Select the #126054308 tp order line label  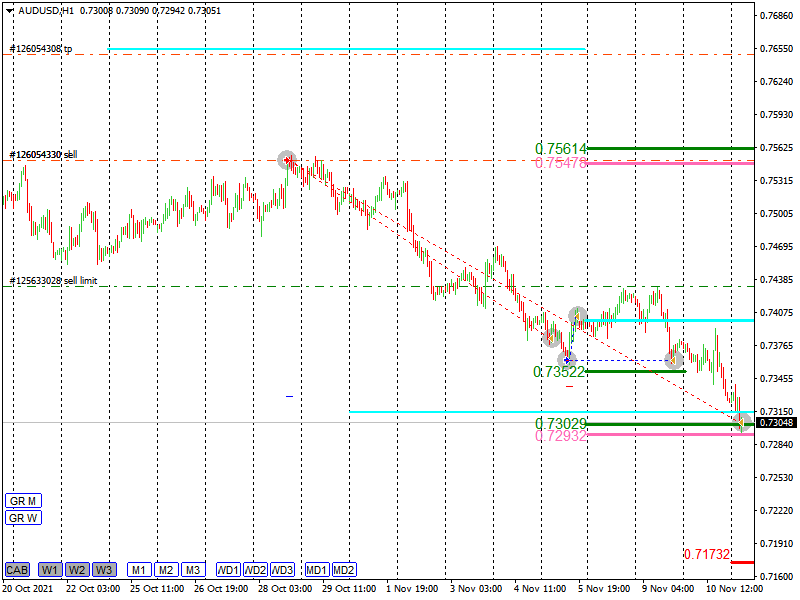40,48
